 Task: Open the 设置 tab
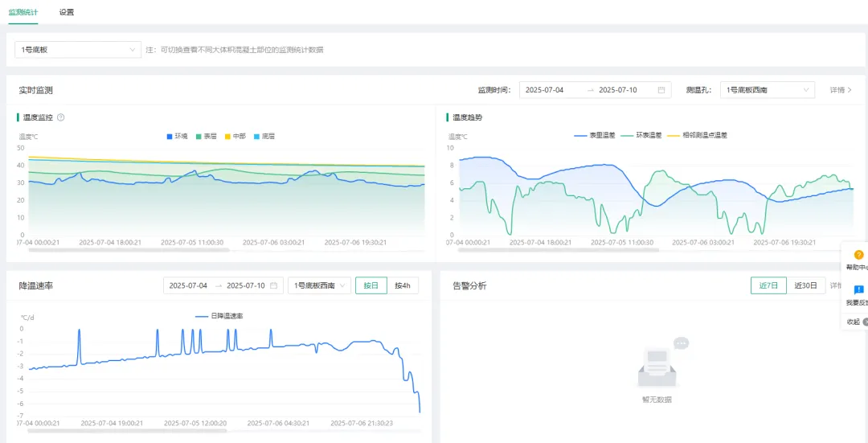click(67, 12)
